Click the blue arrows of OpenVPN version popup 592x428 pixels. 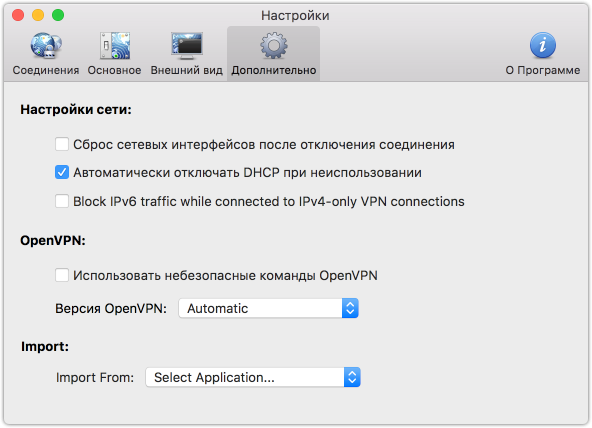point(350,308)
